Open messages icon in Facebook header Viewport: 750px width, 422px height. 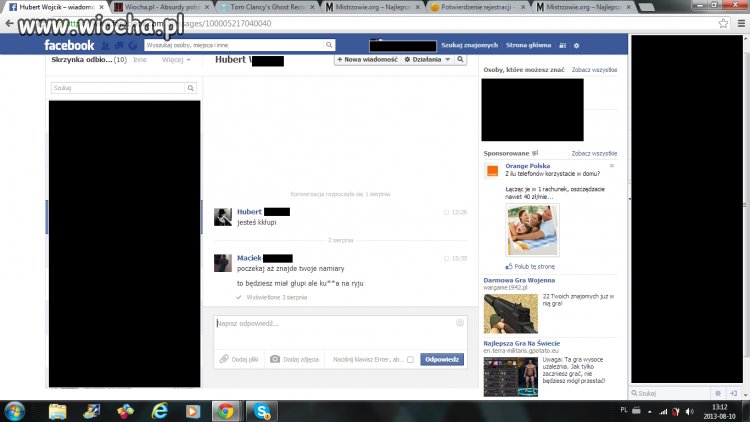click(x=119, y=45)
